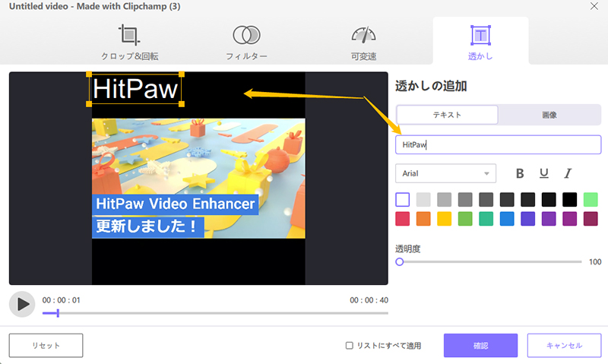The image size is (608, 364).
Task: Pick the white color swatch
Action: coord(403,200)
